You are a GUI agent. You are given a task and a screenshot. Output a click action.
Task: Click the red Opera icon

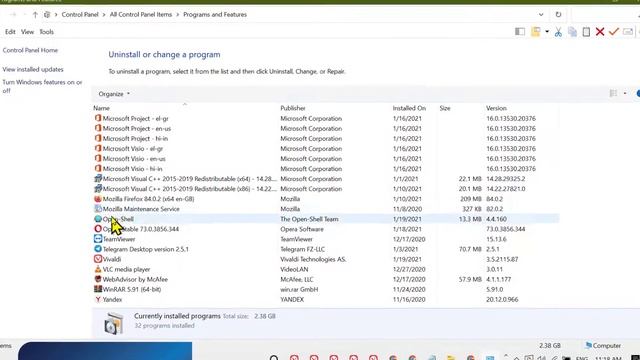(98, 229)
